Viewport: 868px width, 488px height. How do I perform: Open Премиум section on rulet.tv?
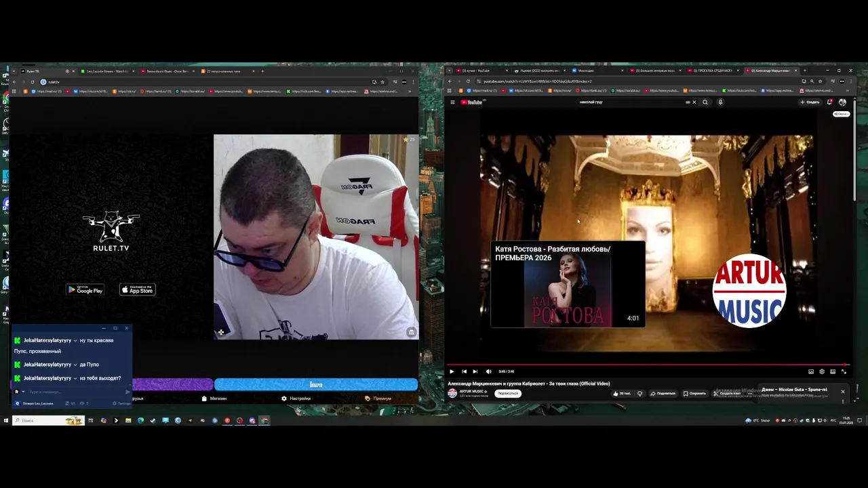pos(378,399)
